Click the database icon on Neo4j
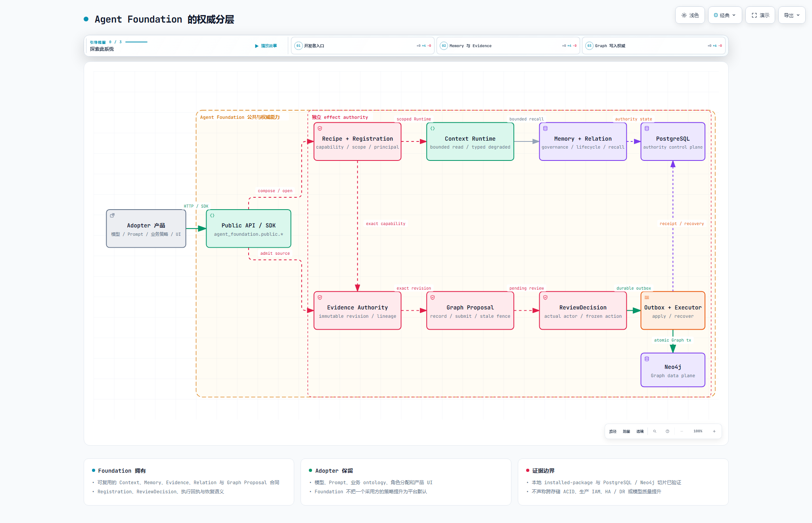Image resolution: width=812 pixels, height=523 pixels. [647, 359]
